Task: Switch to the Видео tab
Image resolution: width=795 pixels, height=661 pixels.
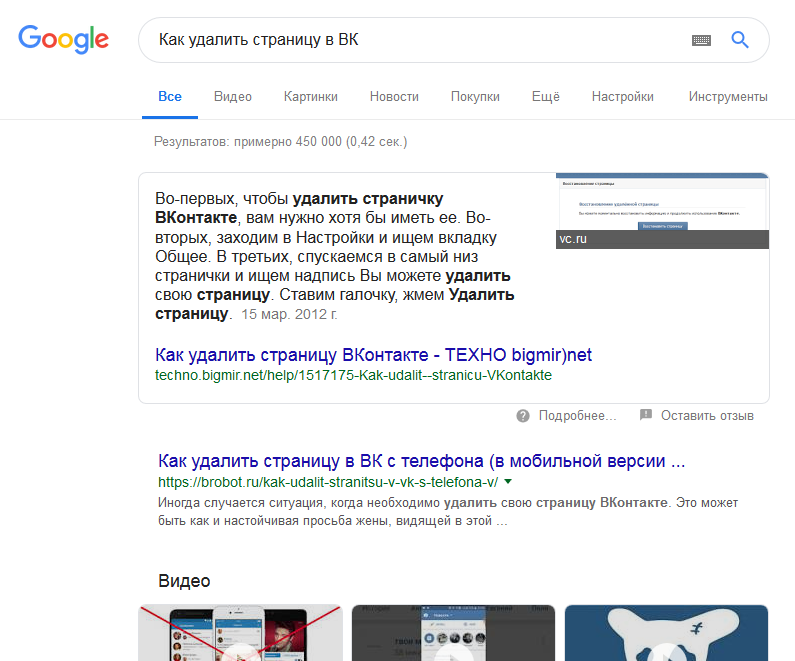Action: 233,97
